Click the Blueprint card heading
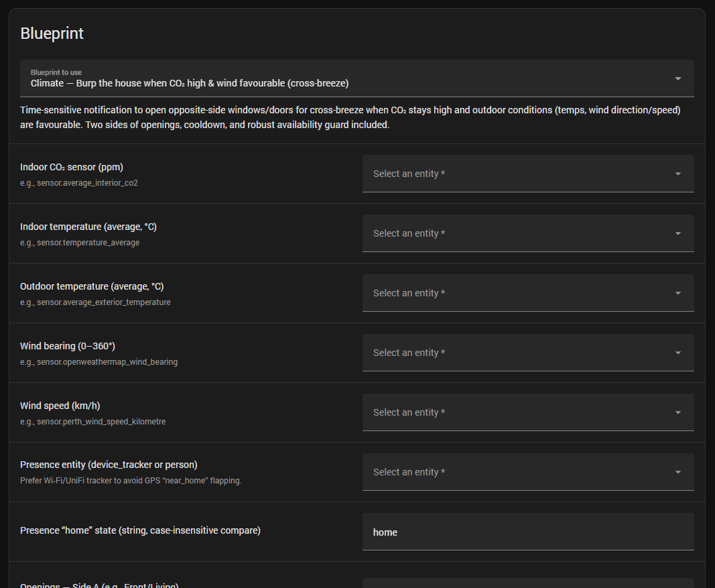 [x=52, y=34]
